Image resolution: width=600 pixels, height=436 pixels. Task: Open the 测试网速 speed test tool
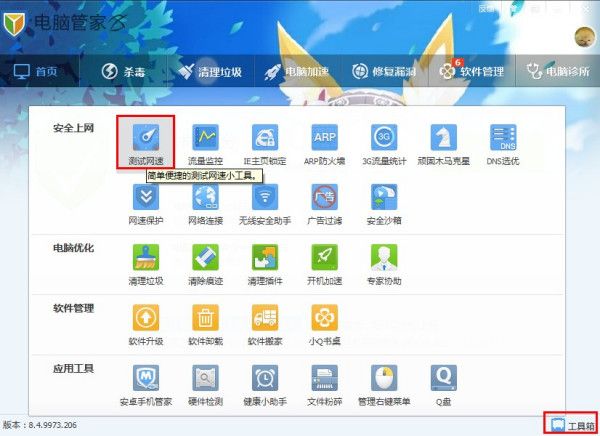[146, 142]
